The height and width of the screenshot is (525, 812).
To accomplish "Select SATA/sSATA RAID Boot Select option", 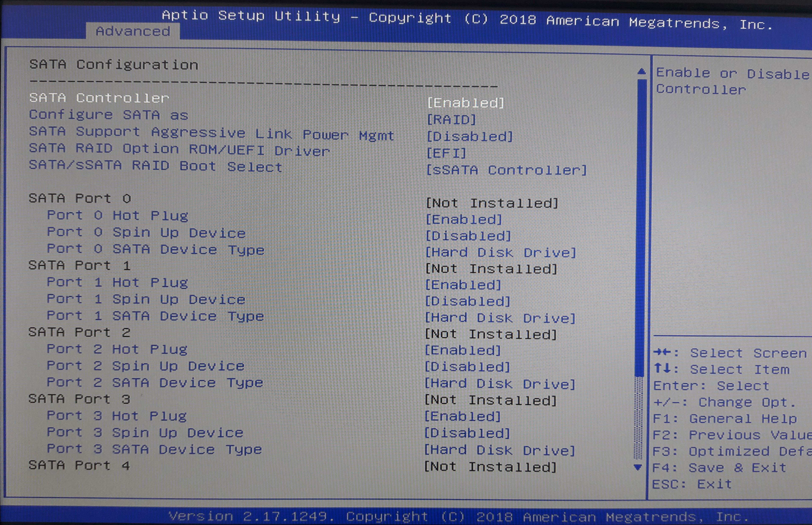I will (156, 166).
